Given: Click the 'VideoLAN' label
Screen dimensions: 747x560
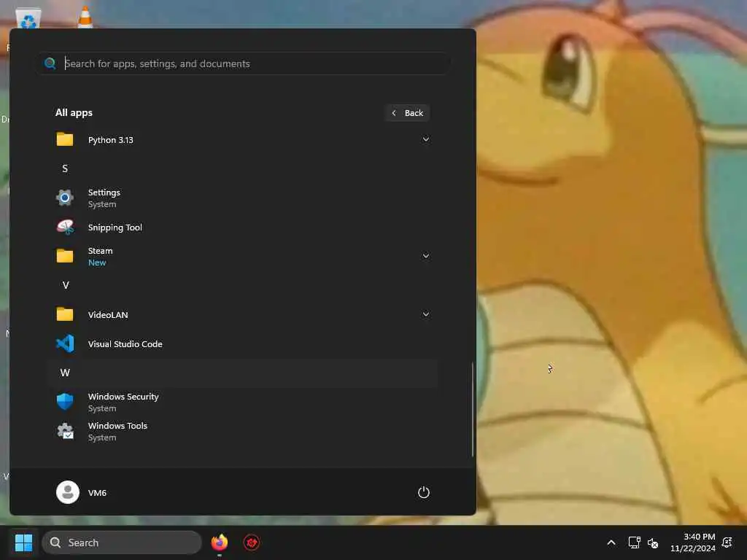Looking at the screenshot, I should pyautogui.click(x=108, y=315).
